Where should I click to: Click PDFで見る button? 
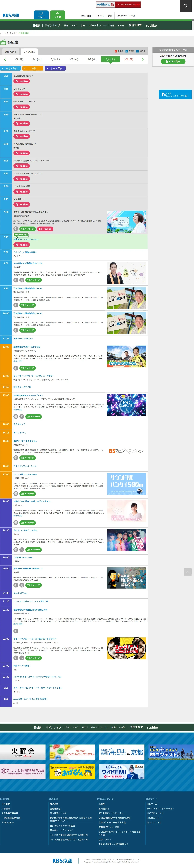tap(173, 62)
